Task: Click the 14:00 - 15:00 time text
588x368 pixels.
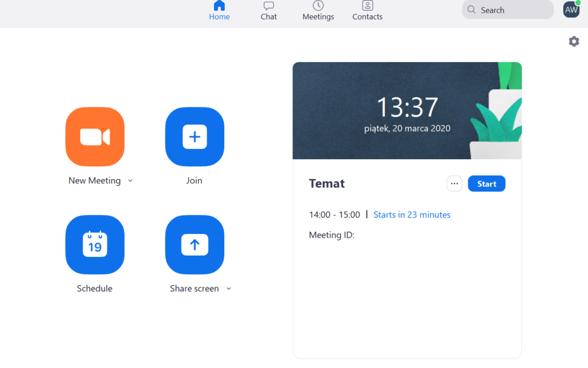Action: click(x=334, y=215)
